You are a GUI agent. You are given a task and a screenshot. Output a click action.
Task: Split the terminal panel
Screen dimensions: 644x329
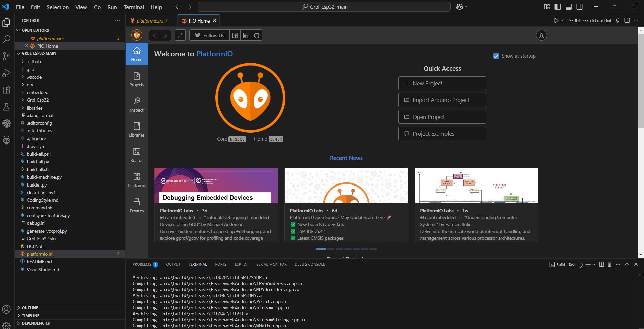pyautogui.click(x=601, y=264)
